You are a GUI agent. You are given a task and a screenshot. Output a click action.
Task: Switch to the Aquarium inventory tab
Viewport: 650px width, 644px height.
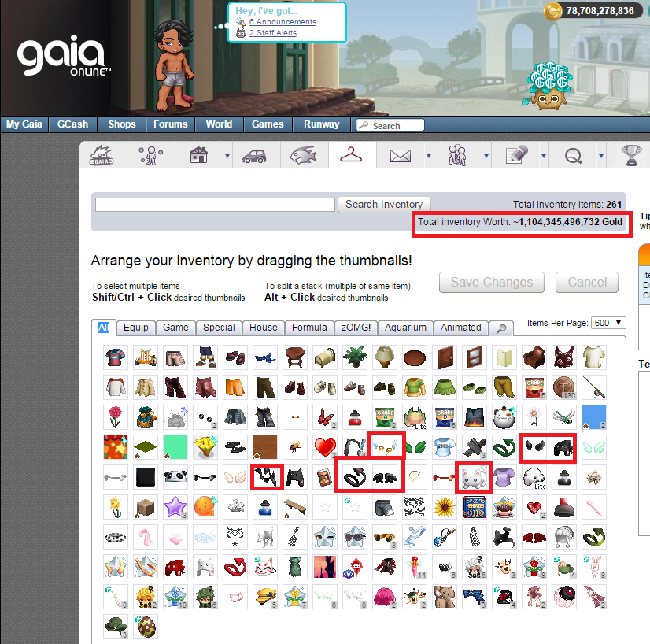pyautogui.click(x=405, y=328)
